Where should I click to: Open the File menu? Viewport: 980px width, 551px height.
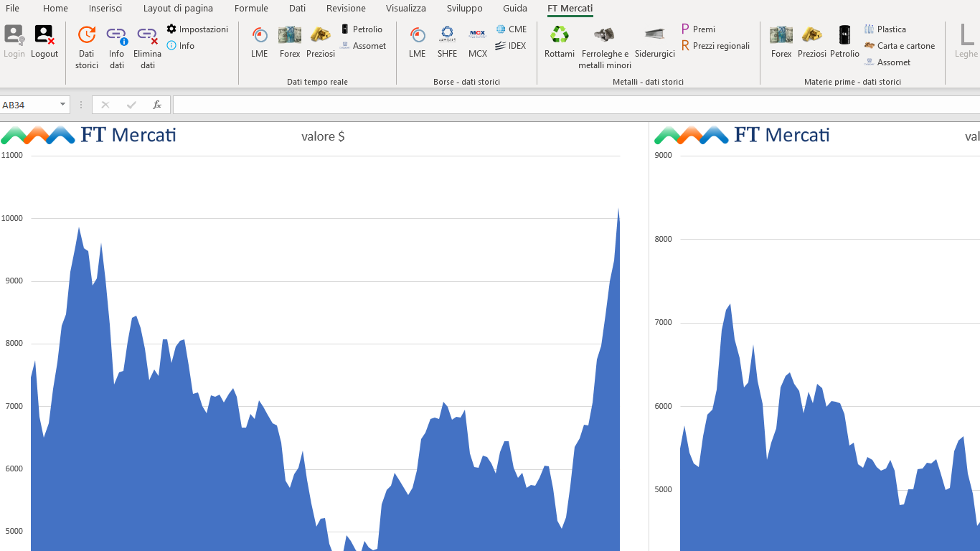13,9
